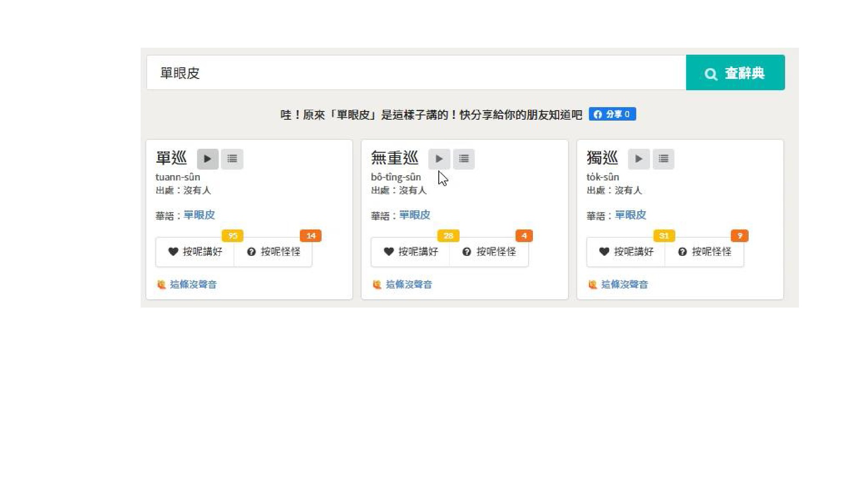Play audio for 單巡 entry

pyautogui.click(x=207, y=159)
